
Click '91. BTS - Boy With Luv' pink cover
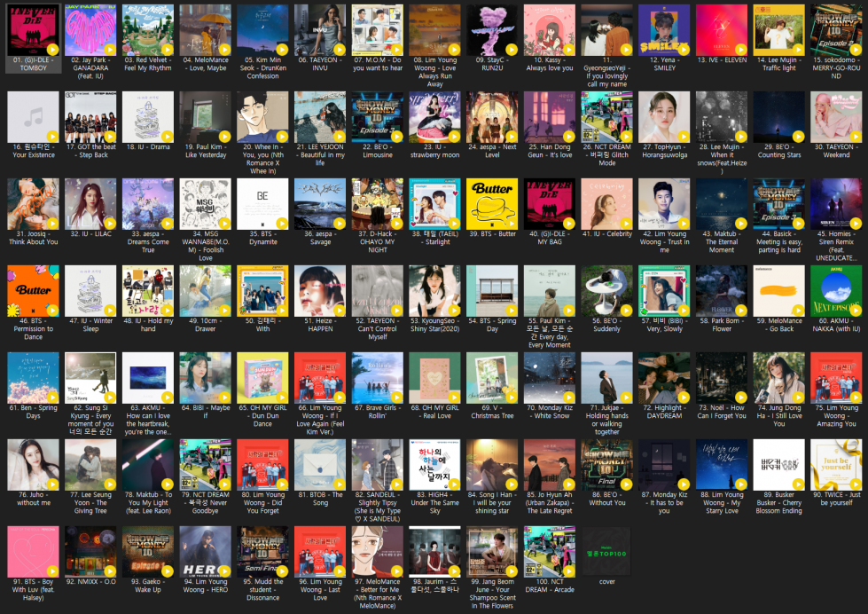click(x=33, y=552)
